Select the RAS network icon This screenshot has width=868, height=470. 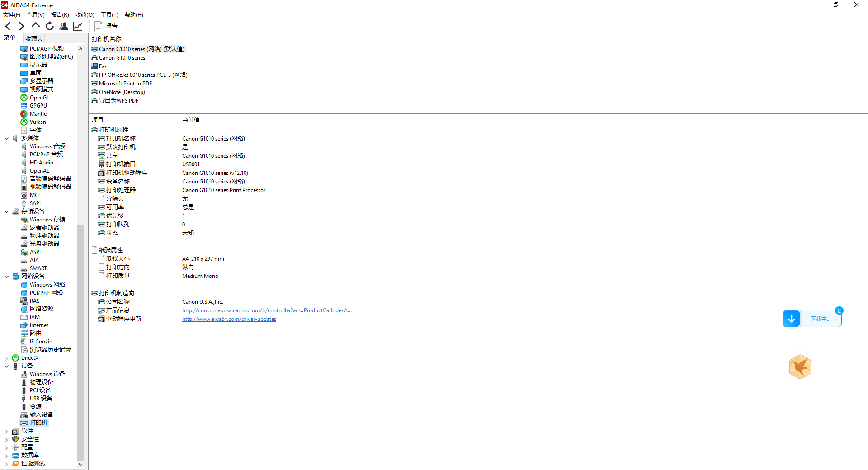coord(24,301)
